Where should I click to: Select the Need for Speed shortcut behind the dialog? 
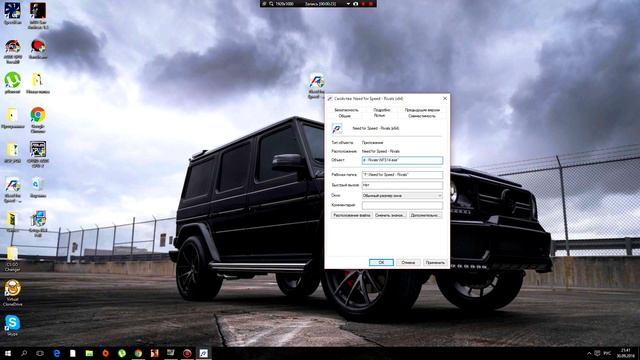[x=317, y=86]
